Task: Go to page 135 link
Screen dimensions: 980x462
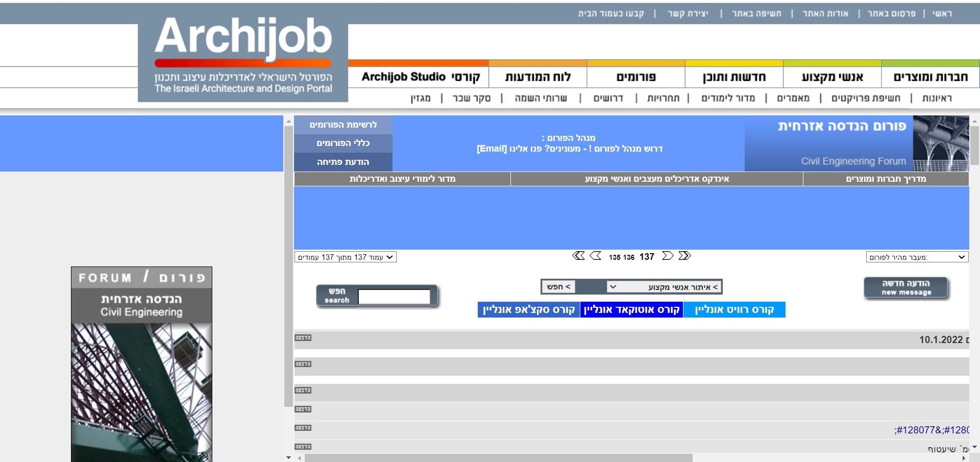Action: tap(615, 257)
